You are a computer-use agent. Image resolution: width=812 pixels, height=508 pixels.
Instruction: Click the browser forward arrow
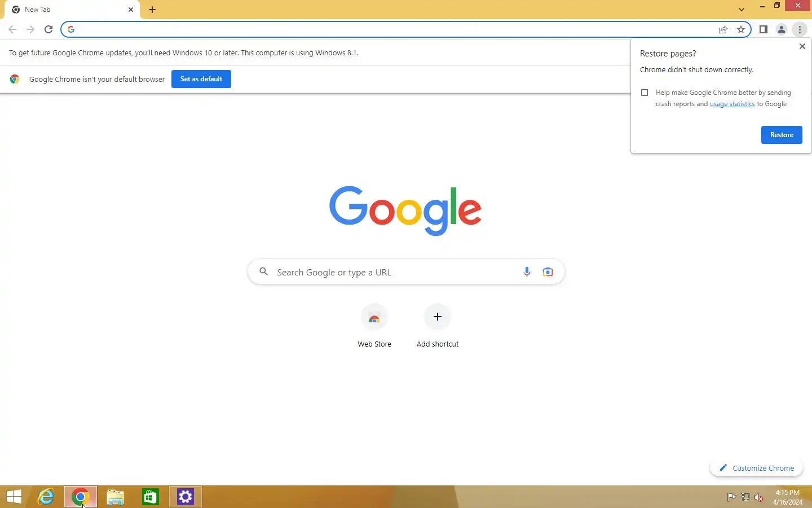[x=30, y=29]
